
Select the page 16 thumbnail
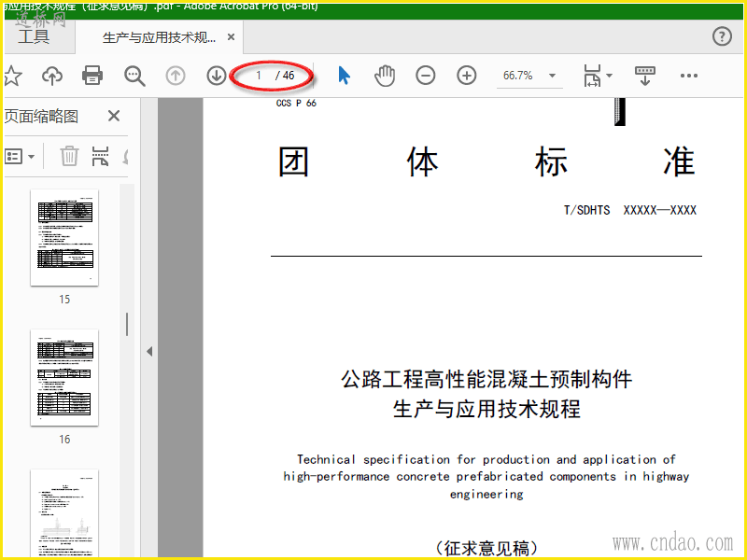(64, 378)
